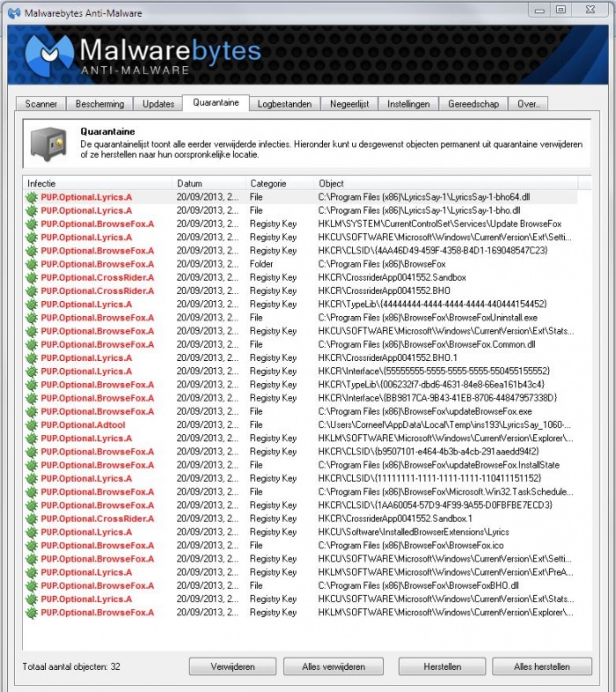This screenshot has height=692, width=616.
Task: Switch to the Negeerlijst tab
Action: pyautogui.click(x=349, y=104)
